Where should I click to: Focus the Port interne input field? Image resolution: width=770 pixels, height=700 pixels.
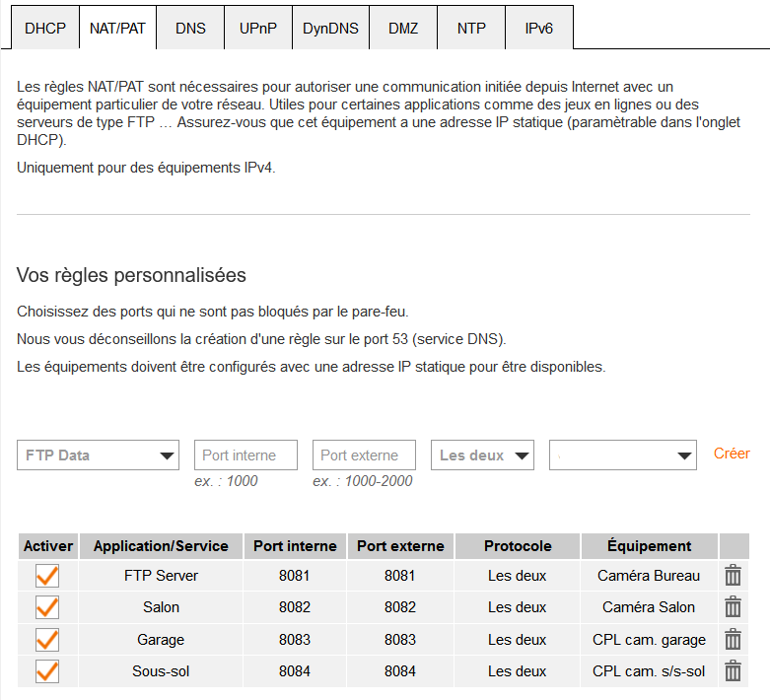click(245, 455)
